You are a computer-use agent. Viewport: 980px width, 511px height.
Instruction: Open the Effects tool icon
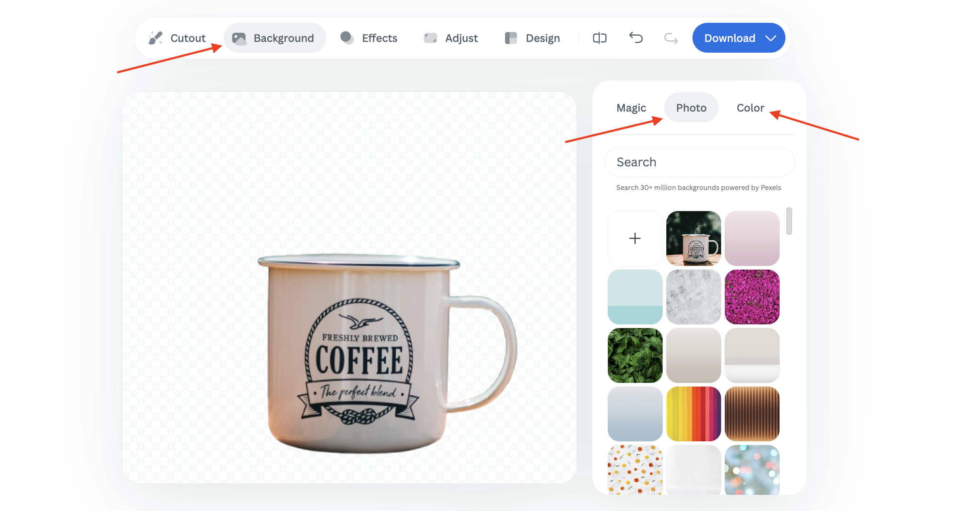point(347,38)
